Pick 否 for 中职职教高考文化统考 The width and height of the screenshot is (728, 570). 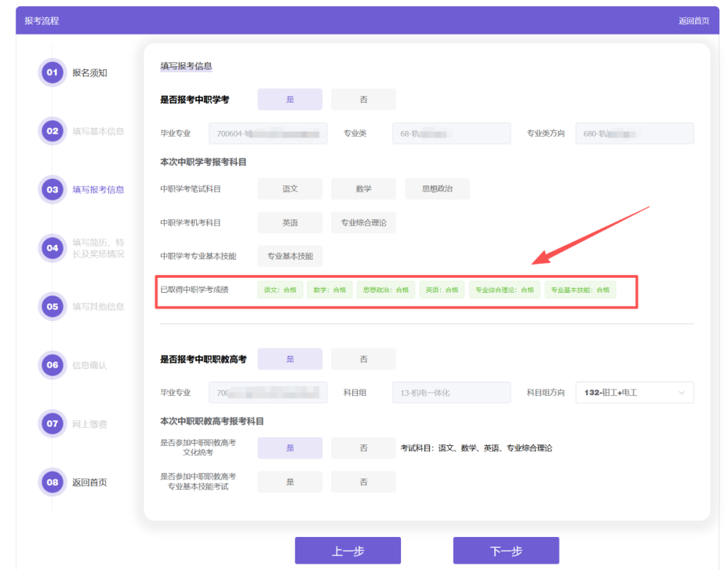point(363,448)
